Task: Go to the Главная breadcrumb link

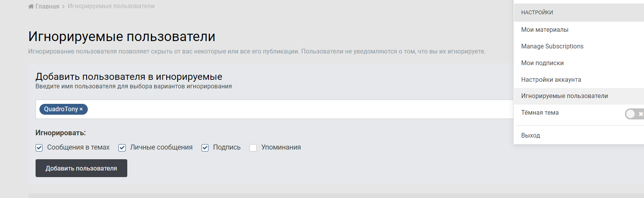Action: tap(47, 6)
